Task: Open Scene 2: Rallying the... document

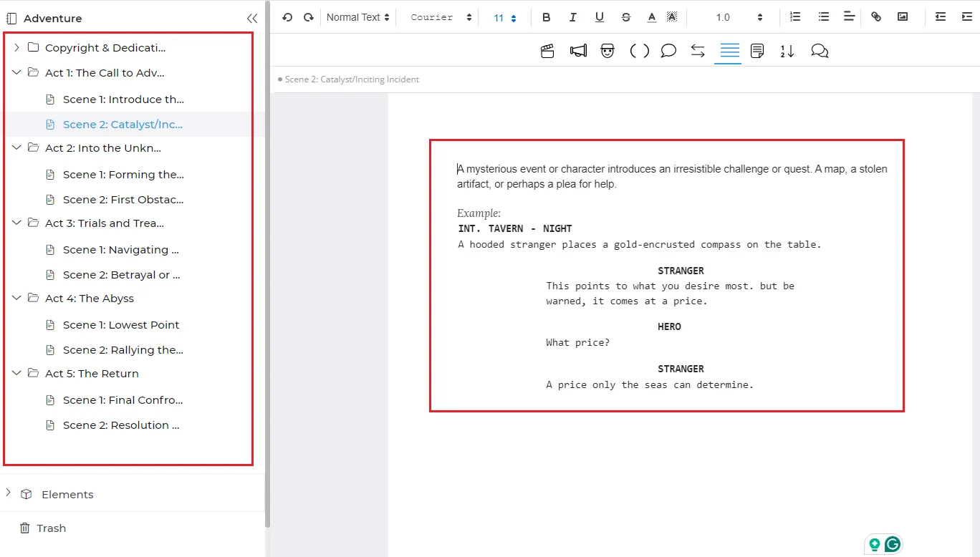Action: pos(123,350)
